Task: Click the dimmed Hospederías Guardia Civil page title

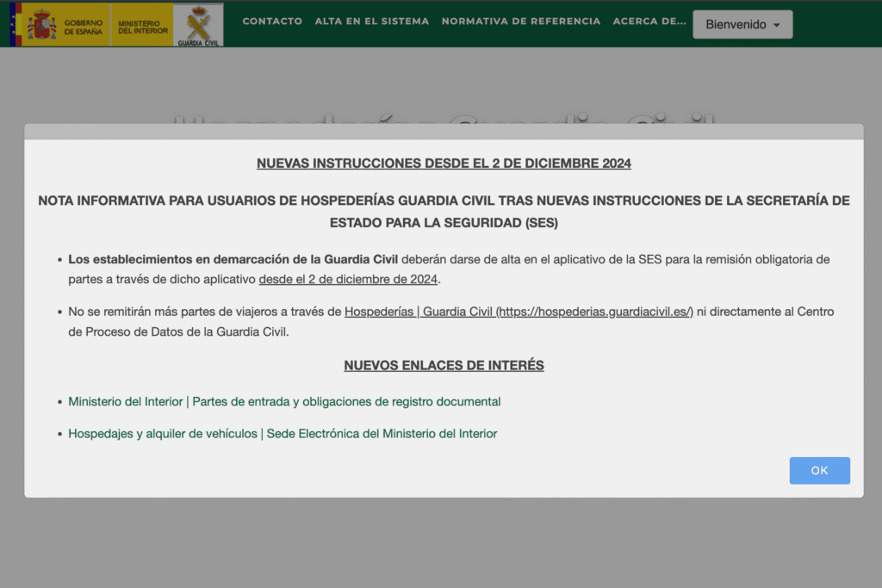Action: point(444,117)
